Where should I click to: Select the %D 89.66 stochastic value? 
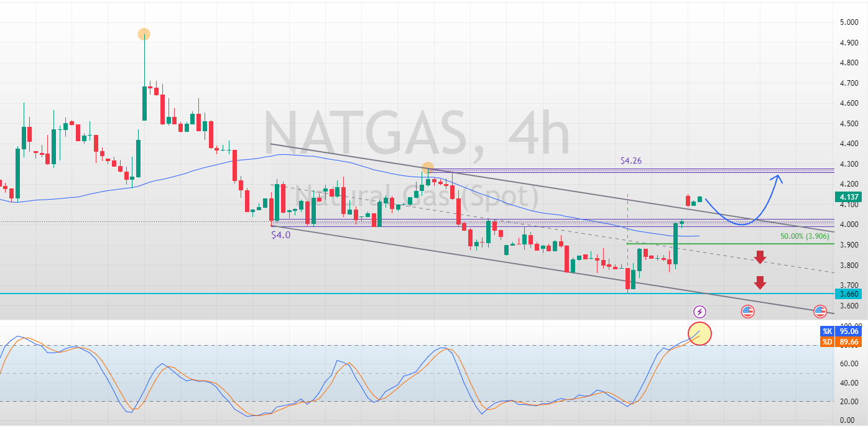839,341
